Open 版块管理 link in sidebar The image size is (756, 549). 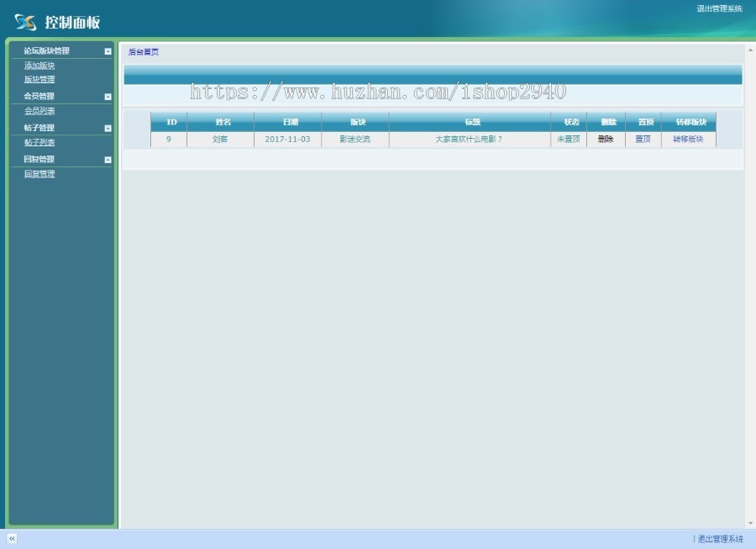(x=39, y=79)
